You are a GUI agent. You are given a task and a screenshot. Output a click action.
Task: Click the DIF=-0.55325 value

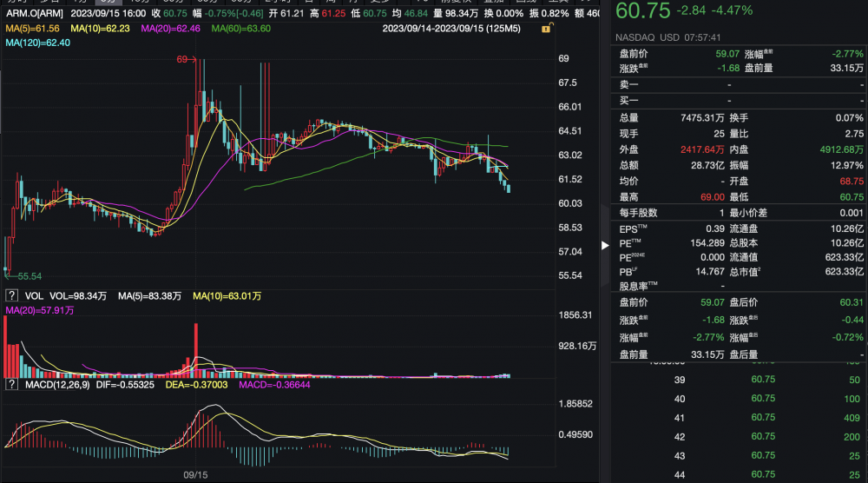click(x=125, y=385)
